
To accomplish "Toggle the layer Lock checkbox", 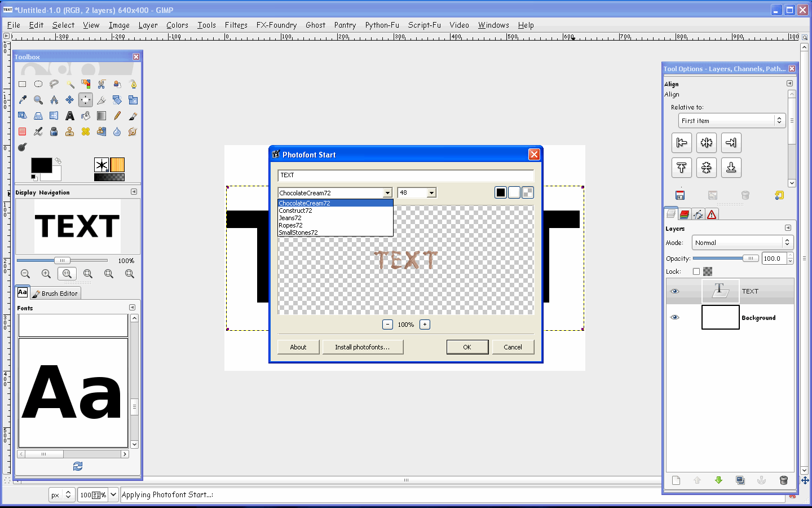I will pos(696,271).
